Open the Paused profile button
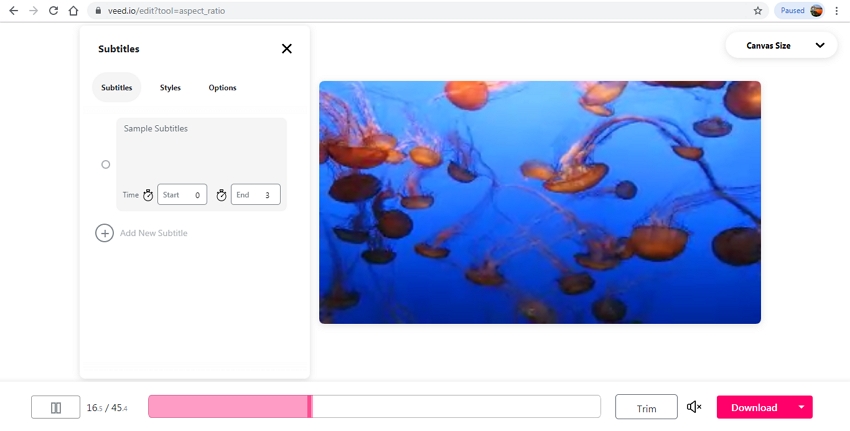Viewport: 850px width, 431px height. pyautogui.click(x=800, y=10)
